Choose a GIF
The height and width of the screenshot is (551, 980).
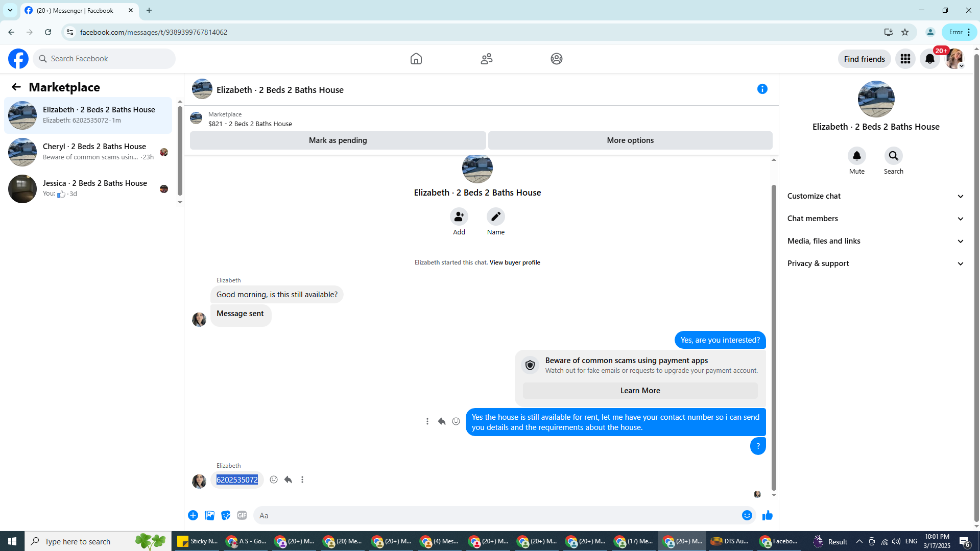242,516
